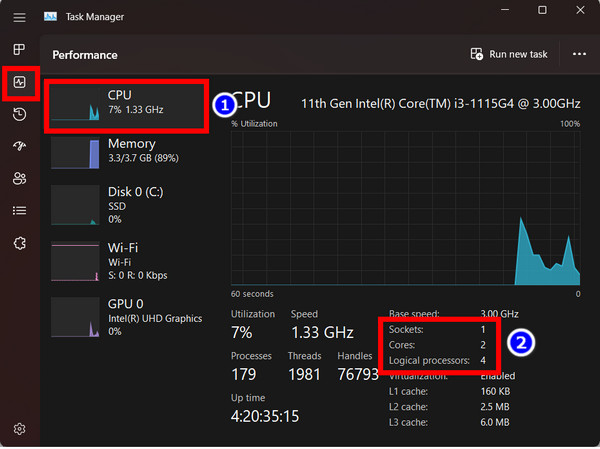Open Task Manager settings gear
The width and height of the screenshot is (600, 449).
(20, 429)
